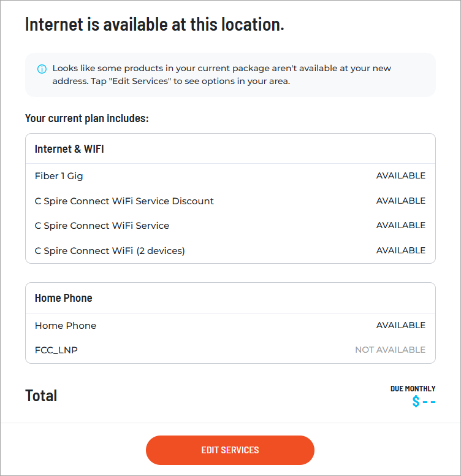This screenshot has width=461, height=476.
Task: Select the Fiber 1 Gig plan row
Action: (59, 176)
